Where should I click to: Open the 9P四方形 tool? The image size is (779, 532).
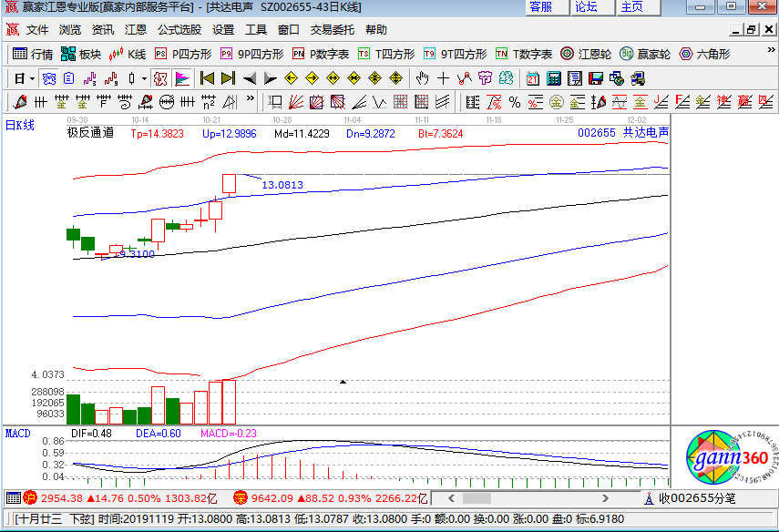[x=251, y=54]
